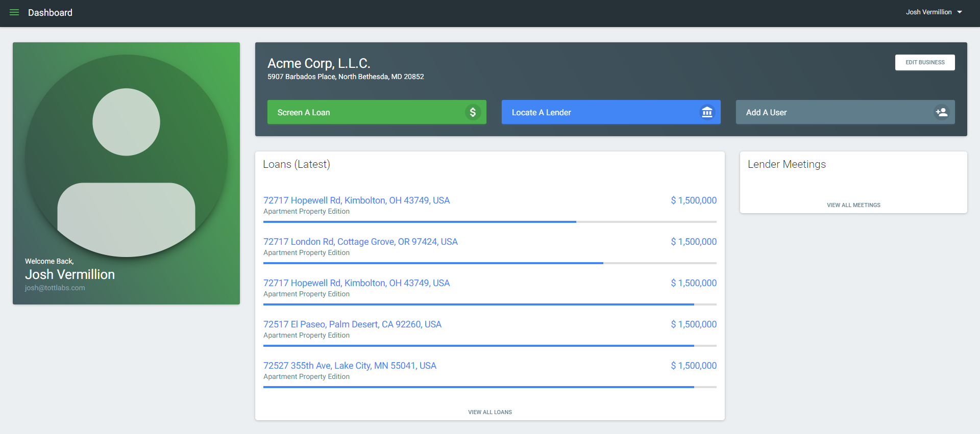Expand the Josh Vermillion account dropdown arrow
The image size is (980, 434).
tap(960, 12)
